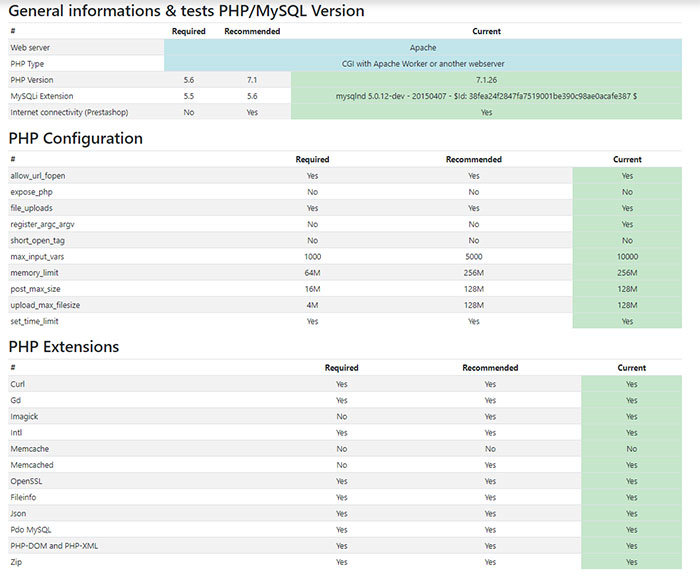The width and height of the screenshot is (700, 576).
Task: Click required value 'No' for Imagick
Action: pyautogui.click(x=342, y=417)
